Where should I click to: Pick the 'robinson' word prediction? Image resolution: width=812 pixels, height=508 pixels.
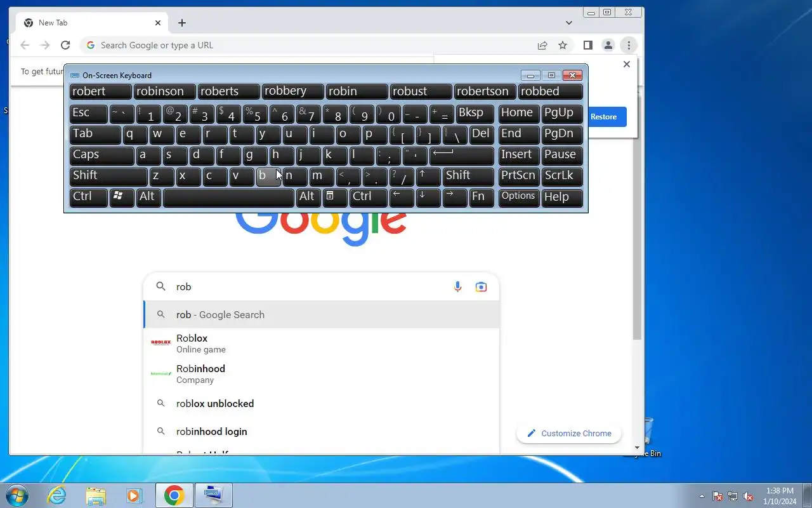(164, 91)
